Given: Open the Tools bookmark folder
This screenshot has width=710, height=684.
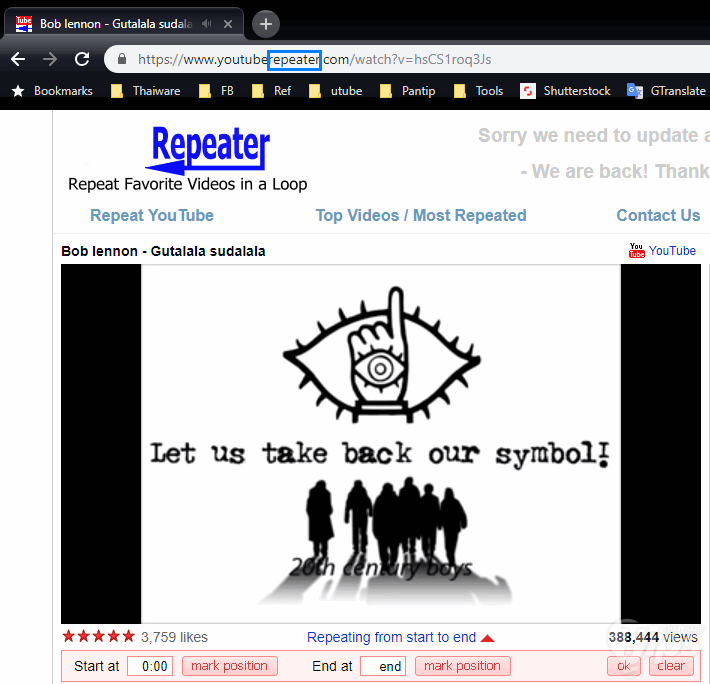Looking at the screenshot, I should click(479, 91).
